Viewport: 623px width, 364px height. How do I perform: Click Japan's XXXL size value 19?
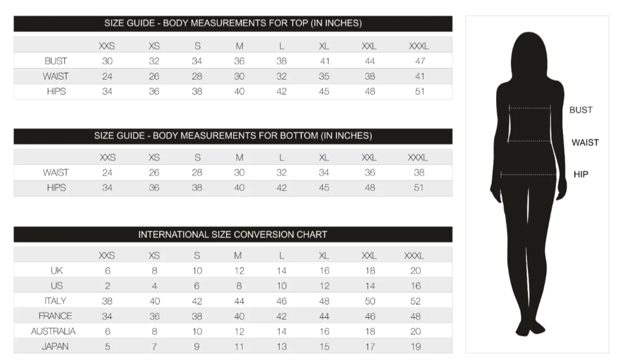pos(416,347)
